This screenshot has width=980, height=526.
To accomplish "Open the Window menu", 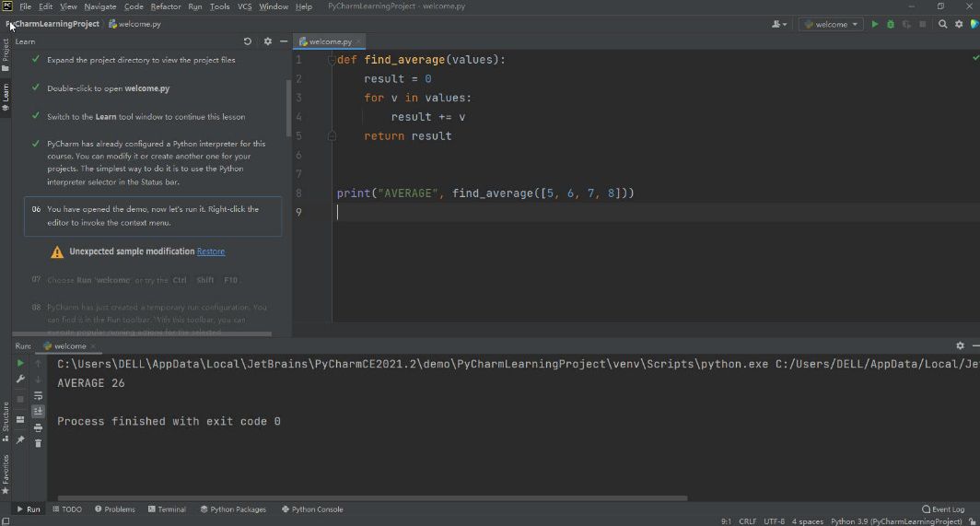I will 274,6.
